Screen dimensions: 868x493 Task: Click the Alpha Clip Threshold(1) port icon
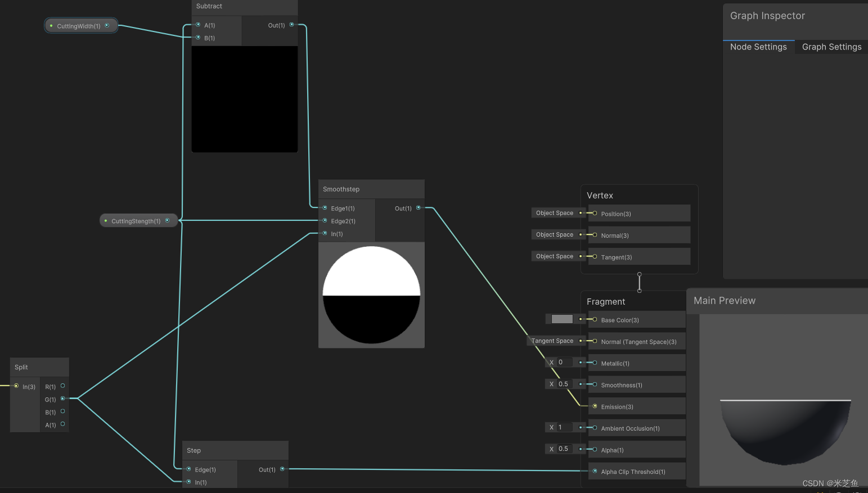coord(595,471)
